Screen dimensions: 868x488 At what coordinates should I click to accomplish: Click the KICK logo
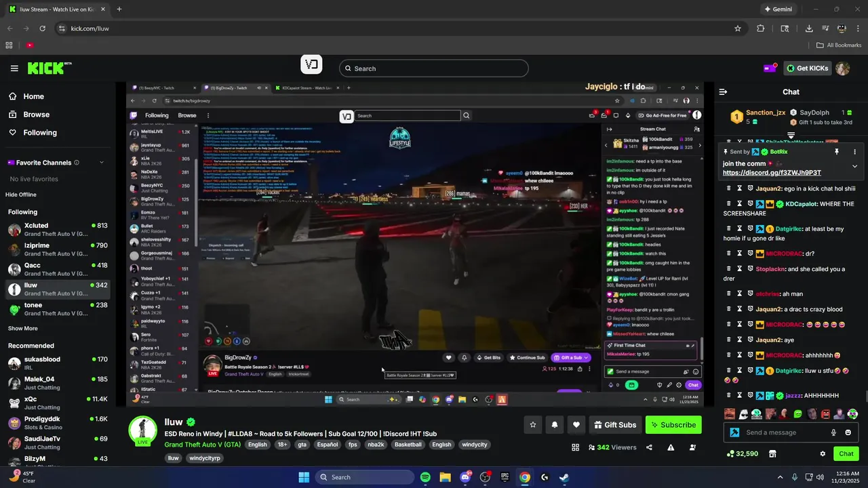click(49, 68)
